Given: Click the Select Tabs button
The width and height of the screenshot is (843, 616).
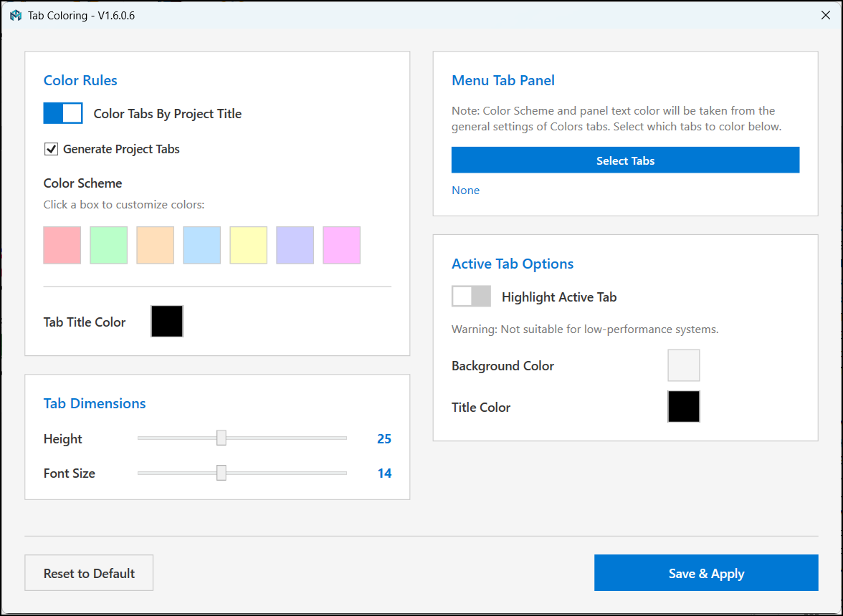Looking at the screenshot, I should pos(625,160).
